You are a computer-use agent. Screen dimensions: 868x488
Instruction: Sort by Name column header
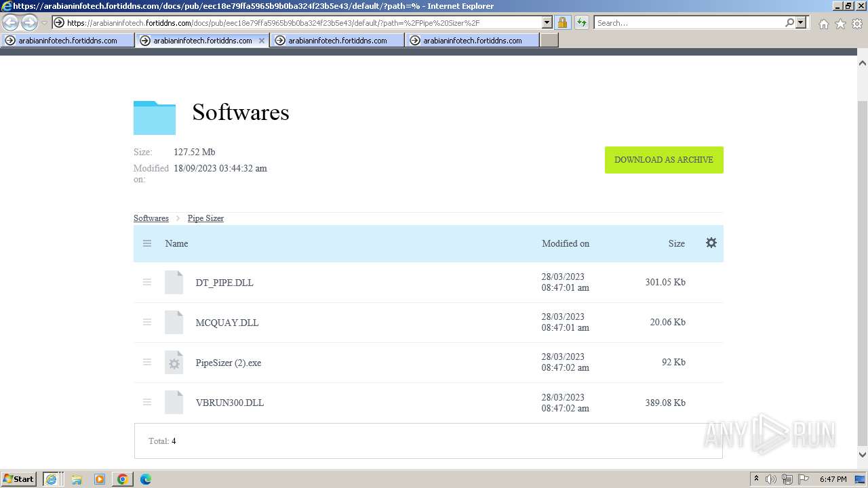176,243
